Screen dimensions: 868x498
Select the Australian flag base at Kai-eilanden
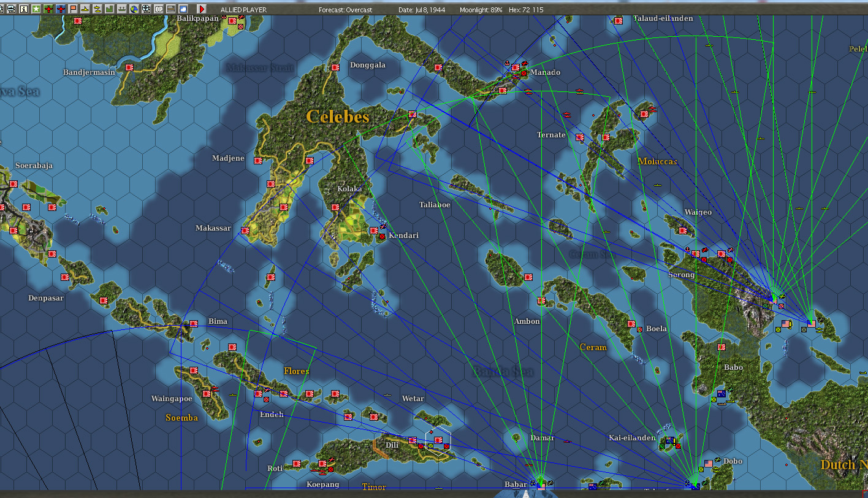pyautogui.click(x=670, y=440)
